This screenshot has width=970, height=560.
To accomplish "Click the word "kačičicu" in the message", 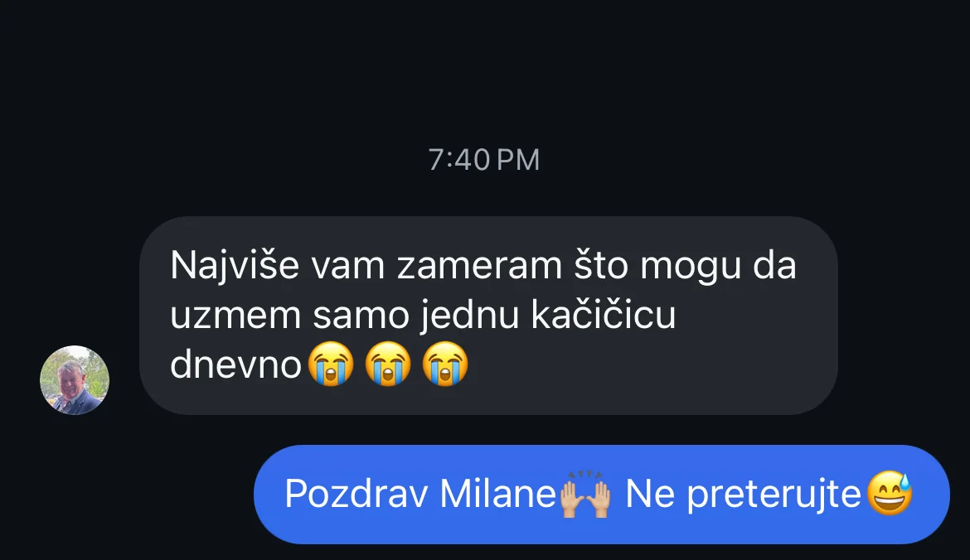I will [x=604, y=316].
